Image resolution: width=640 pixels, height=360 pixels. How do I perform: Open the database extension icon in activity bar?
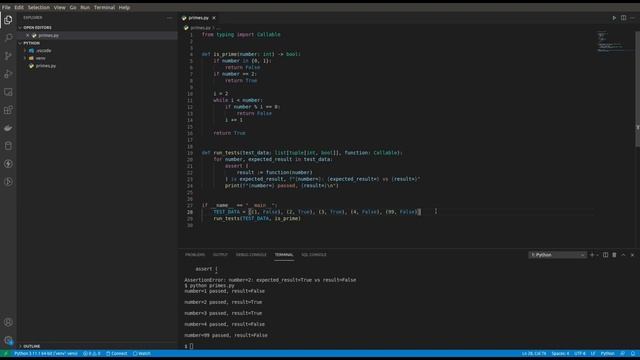(x=8, y=146)
